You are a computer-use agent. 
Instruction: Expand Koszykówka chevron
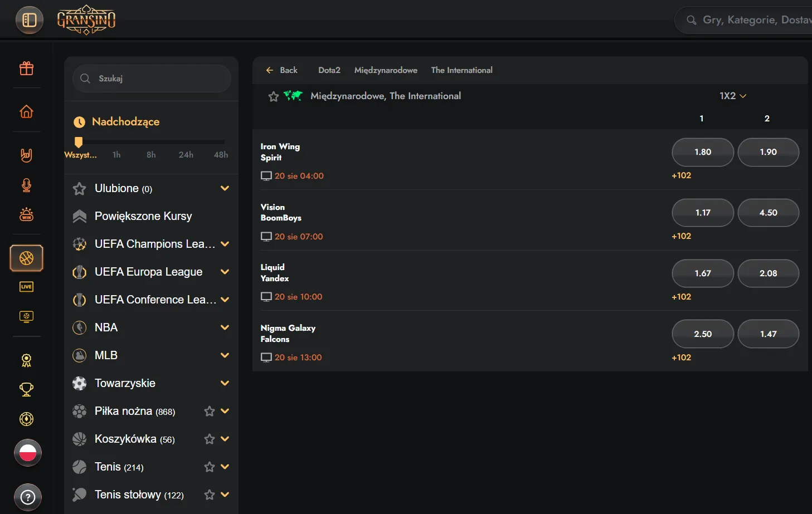click(225, 439)
